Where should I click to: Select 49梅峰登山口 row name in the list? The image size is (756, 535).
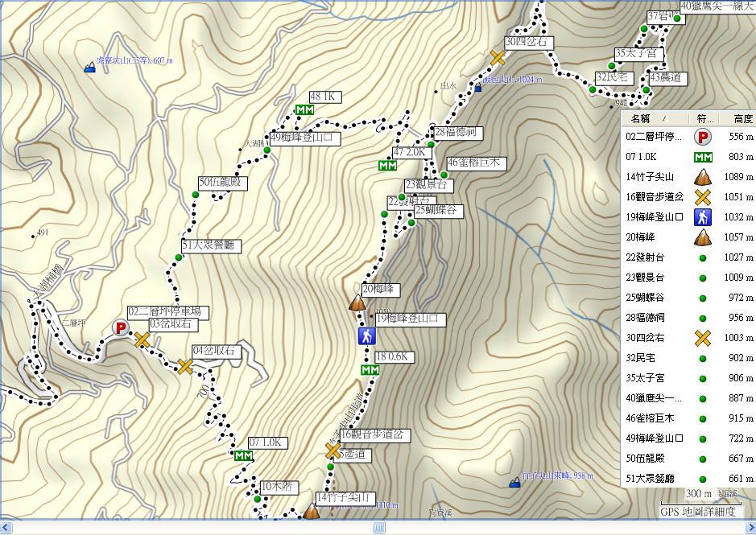(x=655, y=438)
